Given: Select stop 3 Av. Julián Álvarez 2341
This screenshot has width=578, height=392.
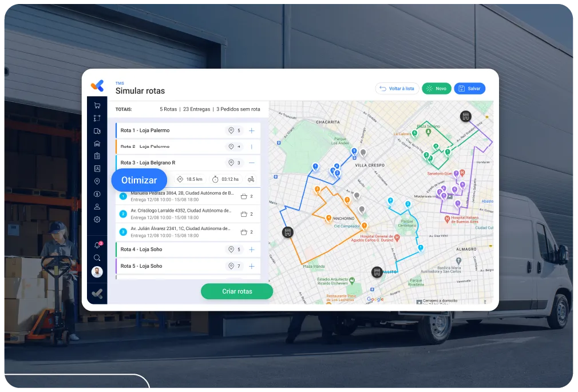Looking at the screenshot, I should [188, 232].
